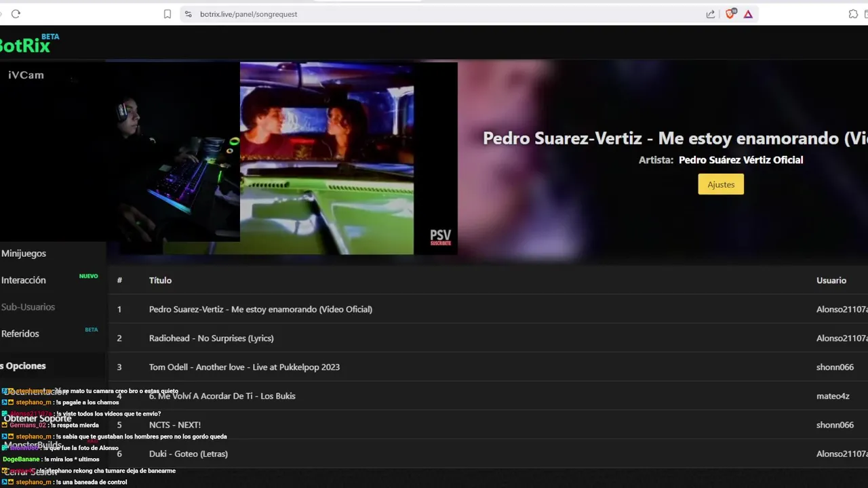868x488 pixels.
Task: Click the DogeBanane chat username
Action: coord(21,460)
